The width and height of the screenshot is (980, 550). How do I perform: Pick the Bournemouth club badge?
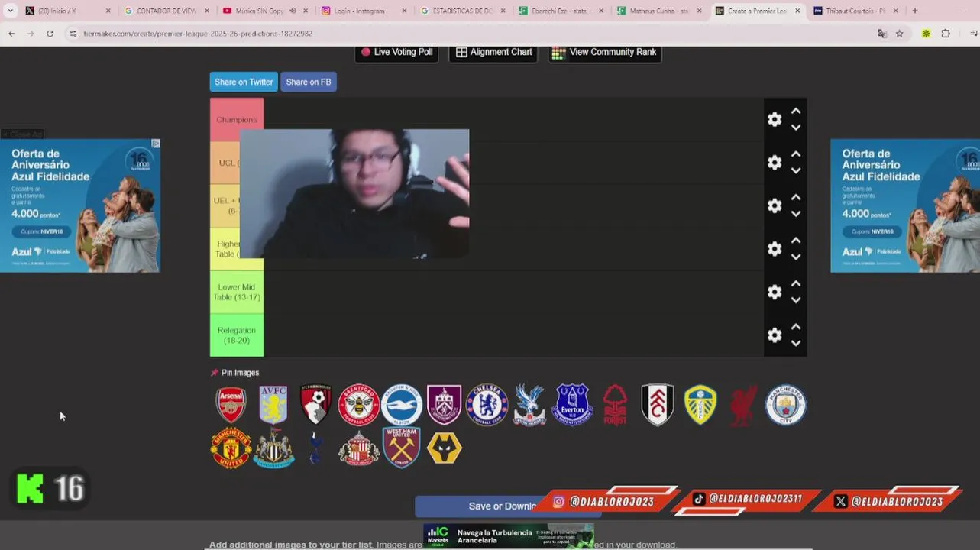[x=315, y=405]
